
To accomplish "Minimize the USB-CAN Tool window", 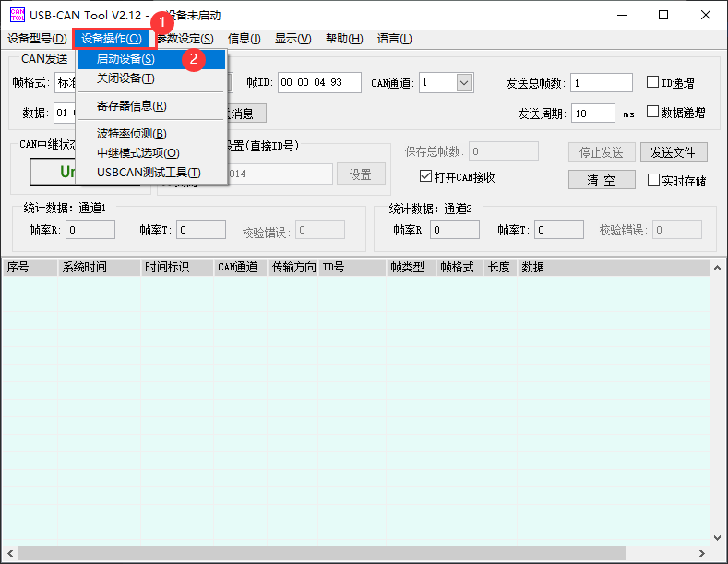I will [x=622, y=15].
